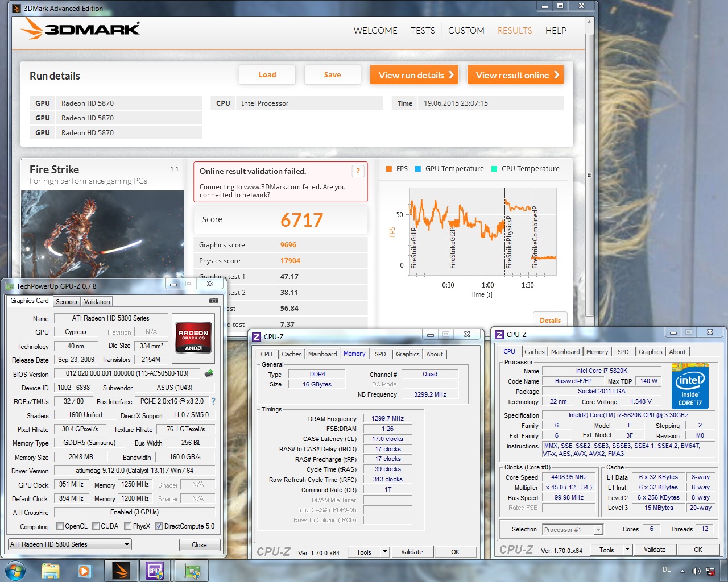The width and height of the screenshot is (728, 582).
Task: Toggle PhysX checkbox in GPU-Z
Action: [127, 526]
